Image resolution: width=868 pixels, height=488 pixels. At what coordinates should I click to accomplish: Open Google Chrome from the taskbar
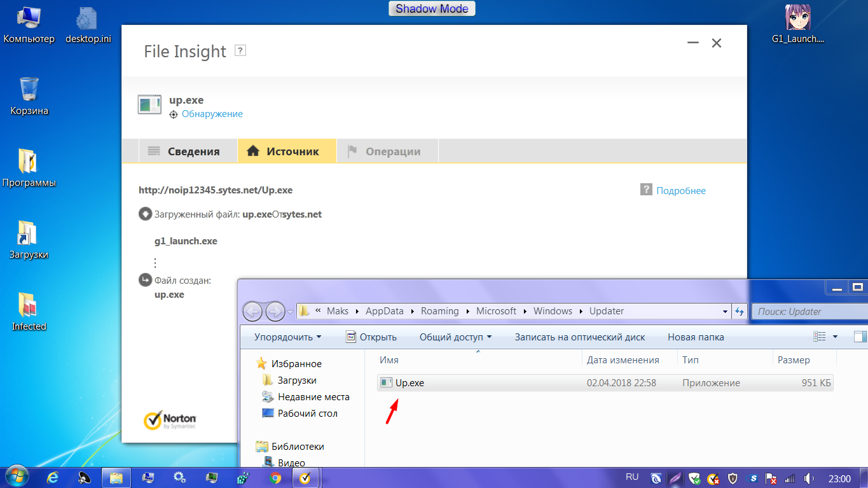[275, 477]
